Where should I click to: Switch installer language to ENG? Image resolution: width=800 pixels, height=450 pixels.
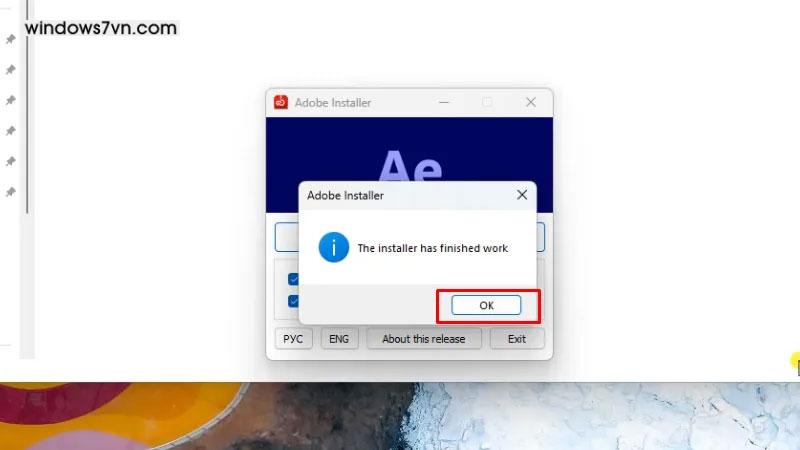(339, 339)
